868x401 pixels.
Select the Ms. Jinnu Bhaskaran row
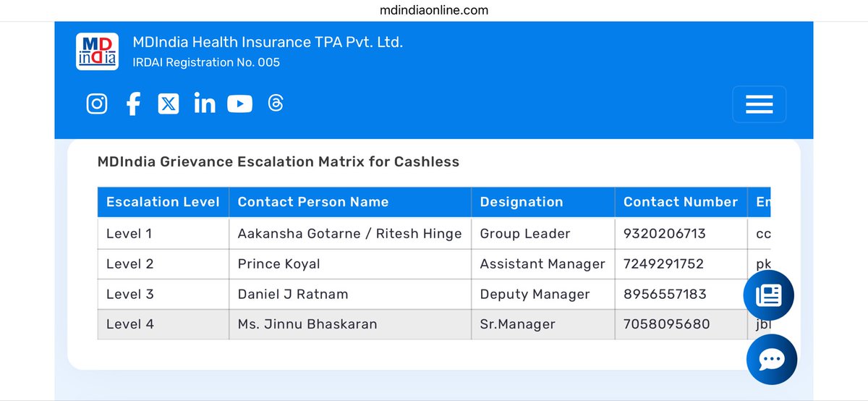[434, 324]
